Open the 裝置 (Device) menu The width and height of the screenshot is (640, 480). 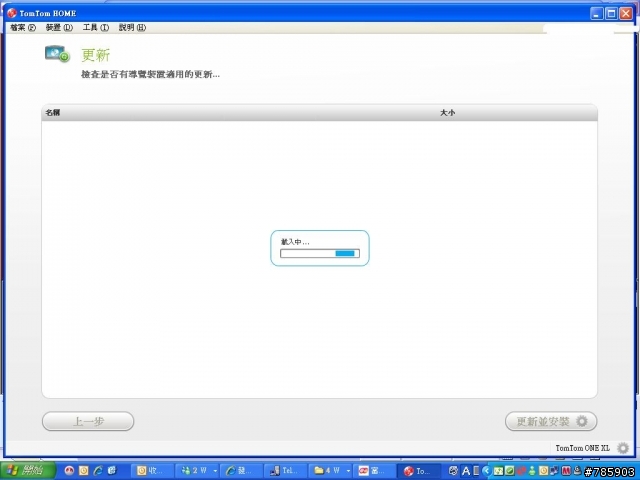click(x=59, y=27)
